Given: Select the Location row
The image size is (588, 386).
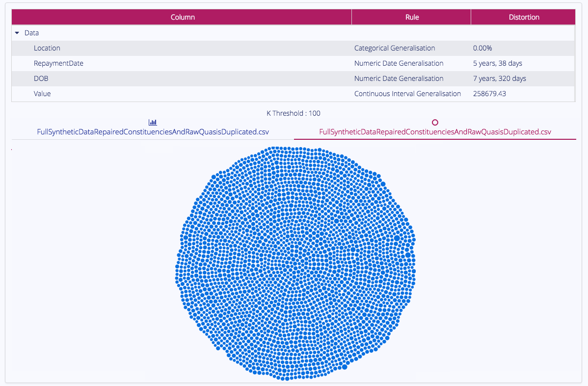Looking at the screenshot, I should click(293, 48).
